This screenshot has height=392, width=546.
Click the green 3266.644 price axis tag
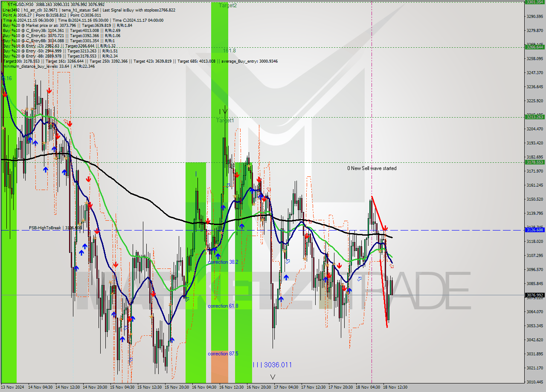[535, 47]
